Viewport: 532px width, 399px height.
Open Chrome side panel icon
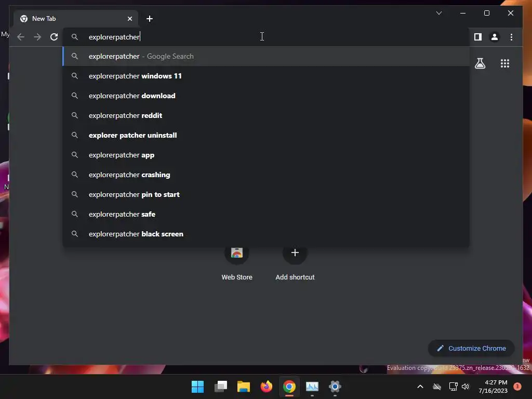(x=478, y=37)
